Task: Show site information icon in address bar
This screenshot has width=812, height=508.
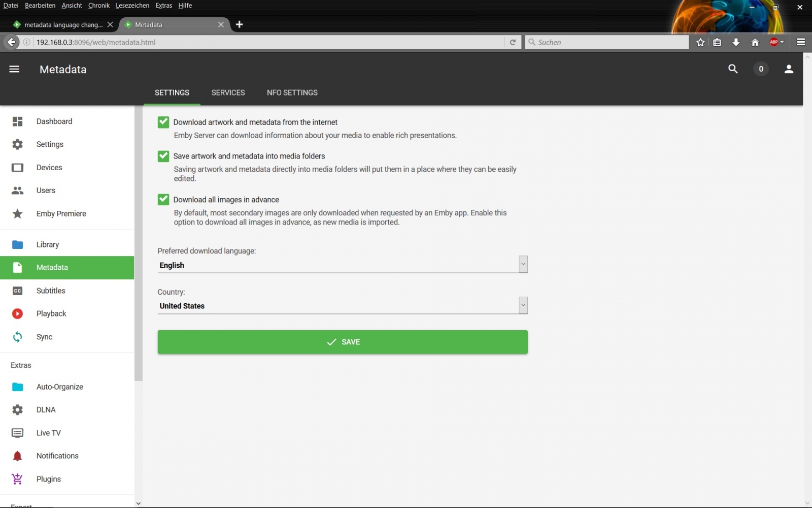Action: pos(26,42)
